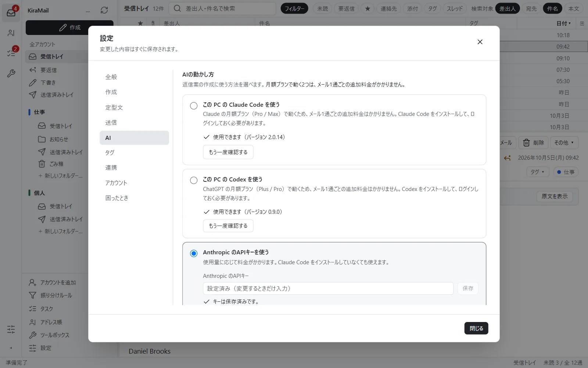Select the この PC の Codex を使う radio
This screenshot has width=588, height=368.
click(x=194, y=180)
